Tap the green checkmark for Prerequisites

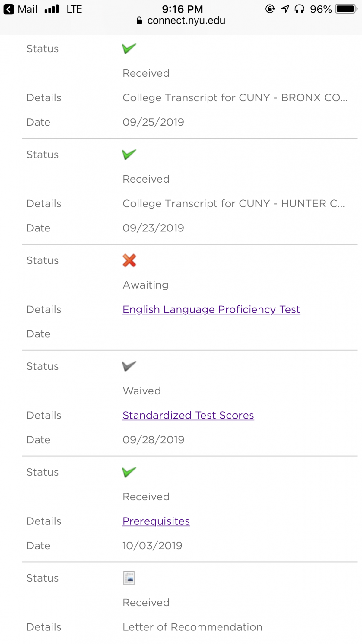tap(129, 472)
